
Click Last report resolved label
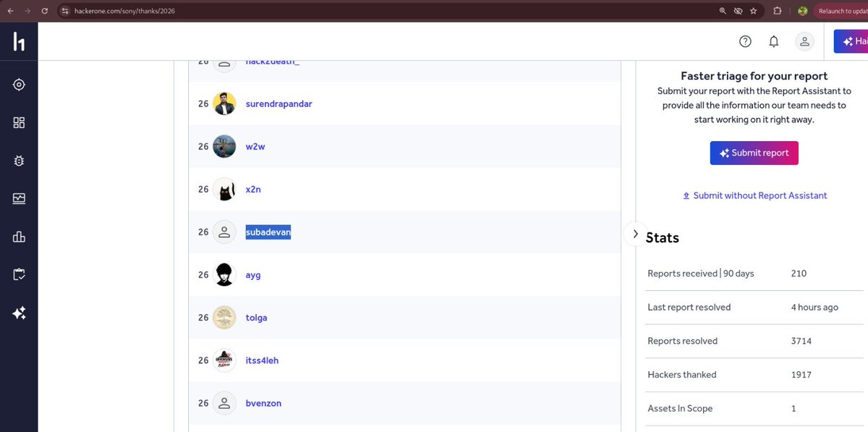pyautogui.click(x=689, y=307)
